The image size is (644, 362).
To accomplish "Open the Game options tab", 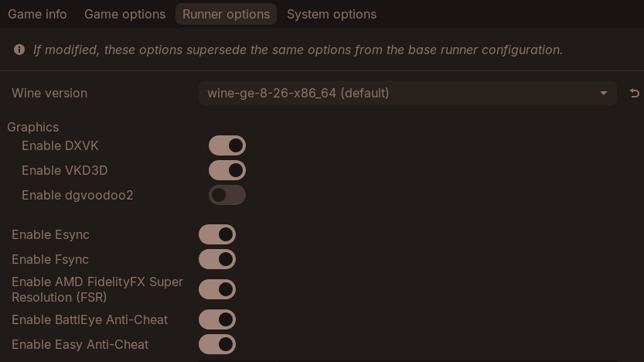I will click(124, 14).
